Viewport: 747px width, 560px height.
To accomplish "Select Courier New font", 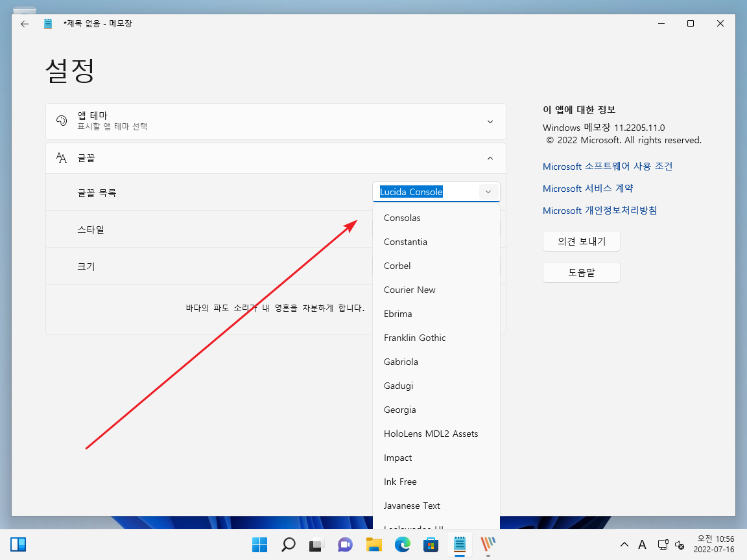I will pyautogui.click(x=436, y=290).
